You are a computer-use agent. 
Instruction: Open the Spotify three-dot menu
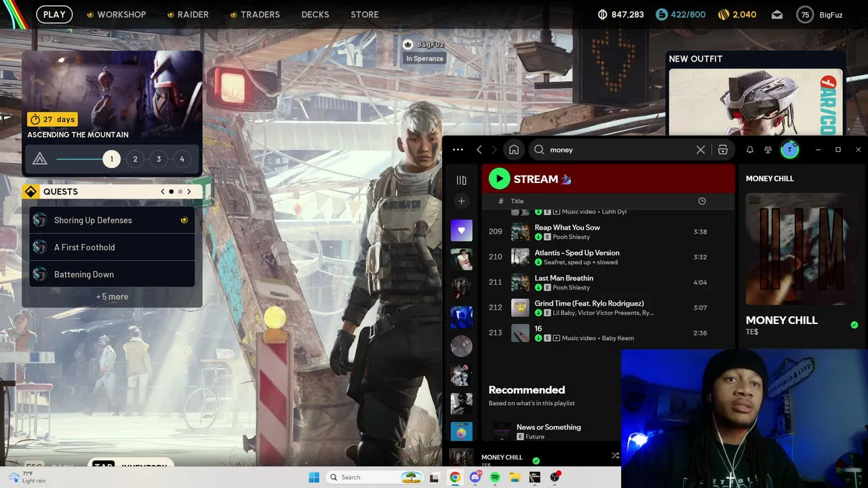point(458,150)
